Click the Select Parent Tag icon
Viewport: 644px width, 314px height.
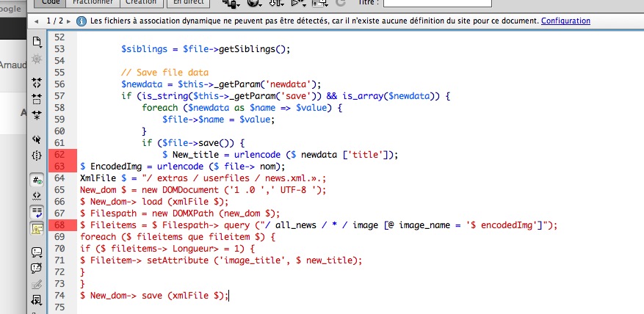[37, 140]
